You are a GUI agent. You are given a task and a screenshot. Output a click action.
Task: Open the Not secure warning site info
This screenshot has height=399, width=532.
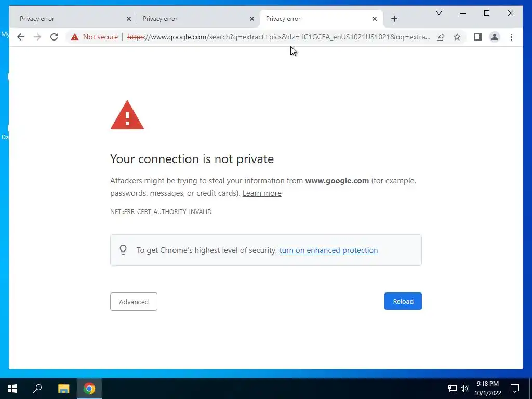(x=95, y=37)
